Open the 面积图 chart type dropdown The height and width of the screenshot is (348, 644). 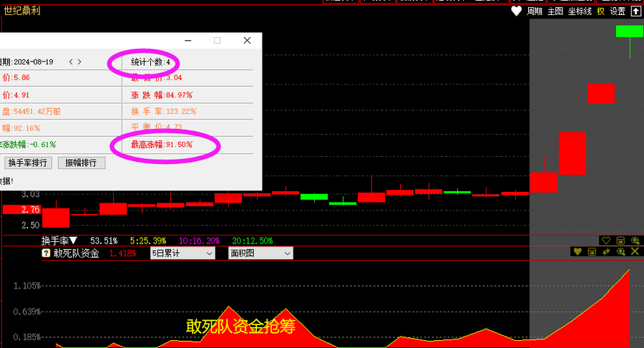[260, 253]
